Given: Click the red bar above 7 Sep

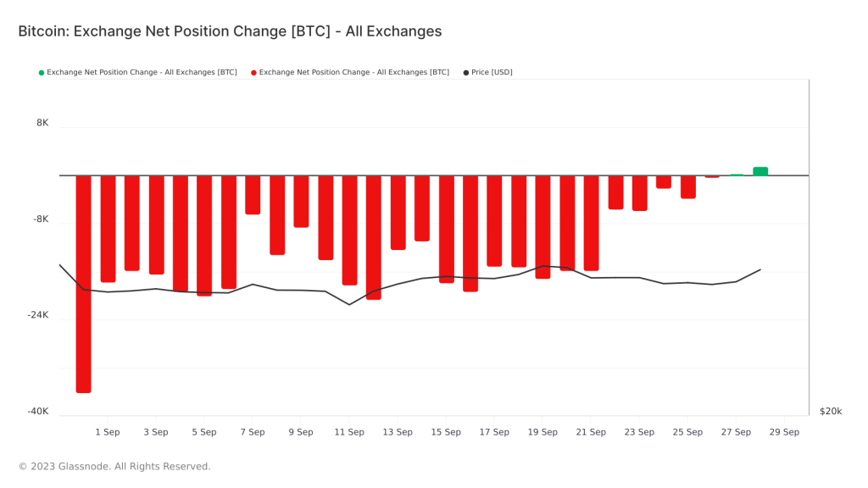Looking at the screenshot, I should click(x=253, y=195).
